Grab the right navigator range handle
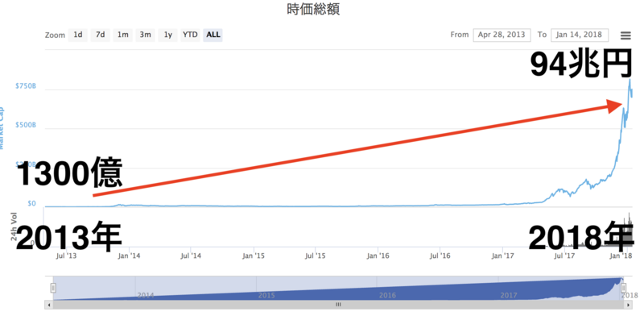This screenshot has height=316, width=644. 623,288
